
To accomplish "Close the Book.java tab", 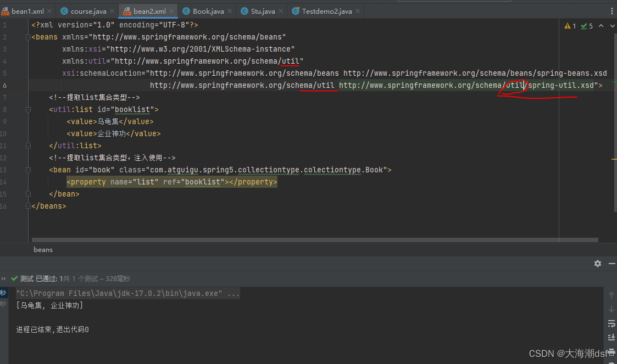I will (230, 10).
